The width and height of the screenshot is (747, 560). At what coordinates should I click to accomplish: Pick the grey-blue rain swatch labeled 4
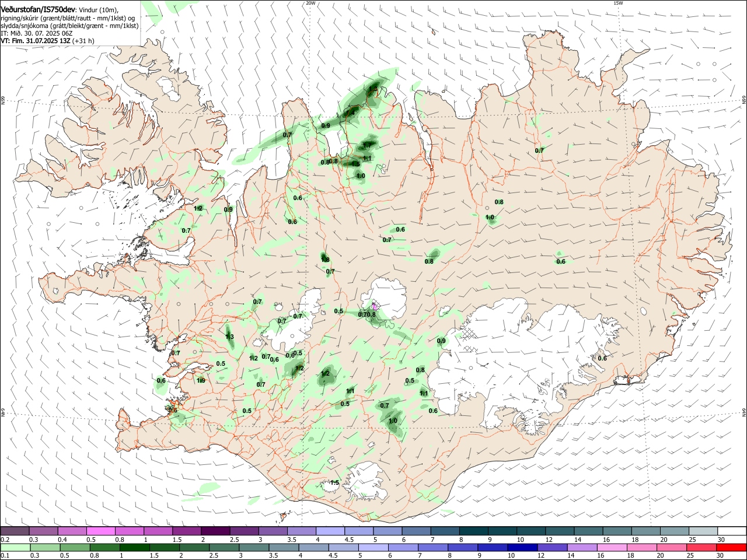[x=313, y=548]
